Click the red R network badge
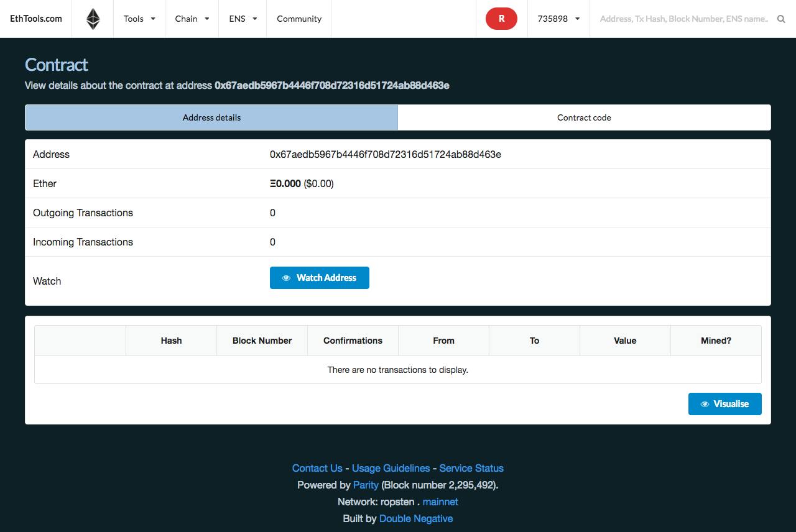This screenshot has height=532, width=796. [x=501, y=19]
